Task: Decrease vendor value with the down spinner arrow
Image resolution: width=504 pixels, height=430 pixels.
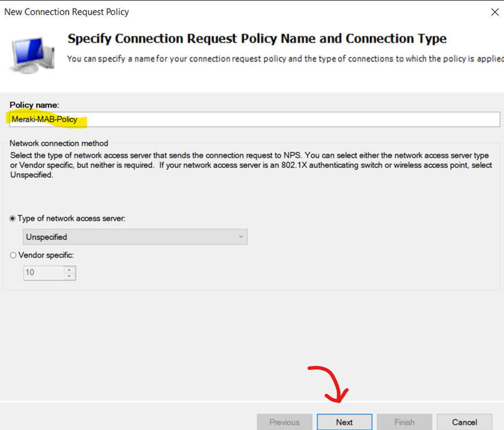Action: click(70, 276)
